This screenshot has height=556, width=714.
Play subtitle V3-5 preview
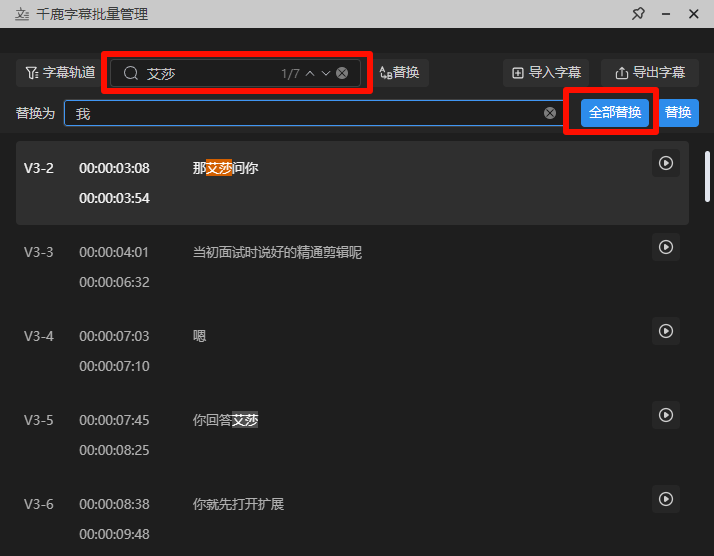click(x=666, y=415)
